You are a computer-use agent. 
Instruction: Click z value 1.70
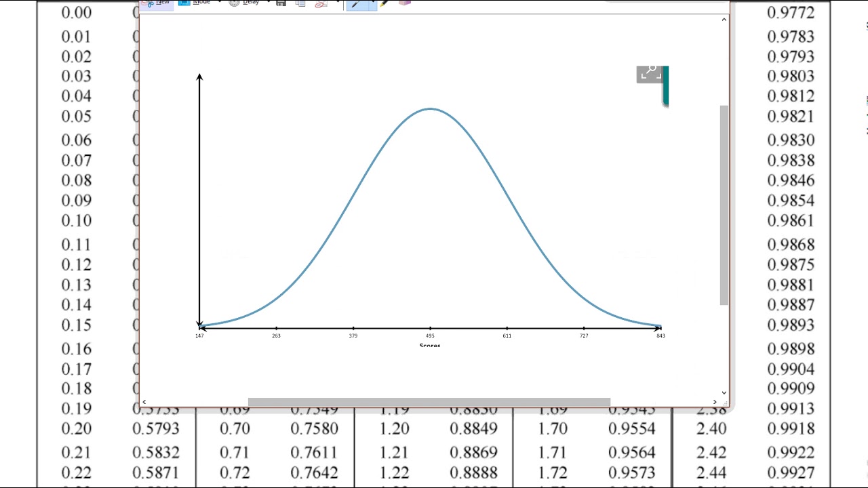553,429
